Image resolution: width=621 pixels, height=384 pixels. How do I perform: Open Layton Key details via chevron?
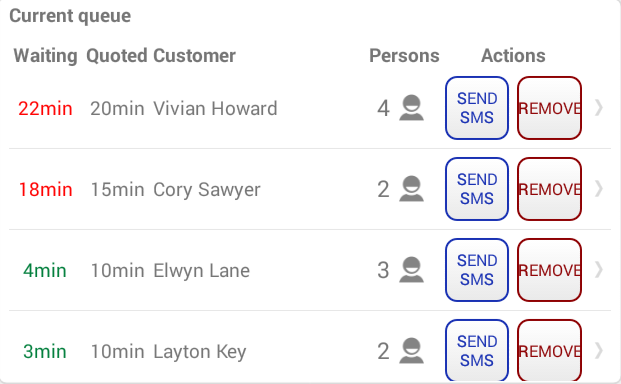coord(599,351)
